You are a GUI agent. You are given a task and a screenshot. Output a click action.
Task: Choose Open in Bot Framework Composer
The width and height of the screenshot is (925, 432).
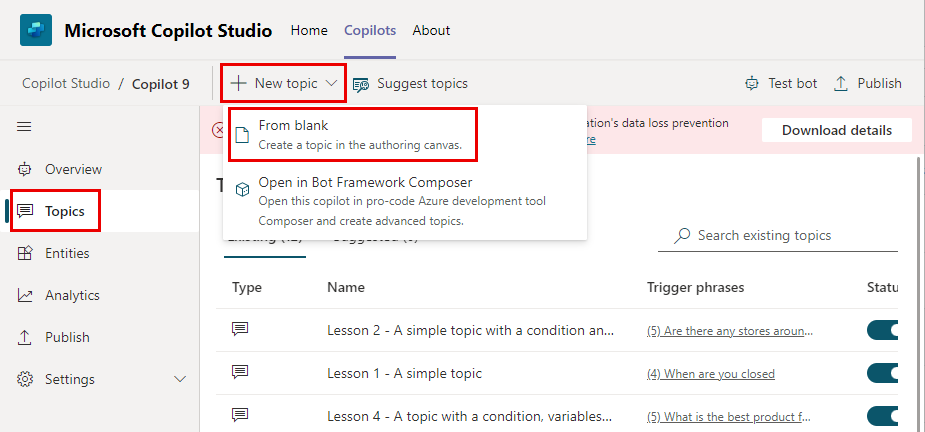pyautogui.click(x=405, y=201)
